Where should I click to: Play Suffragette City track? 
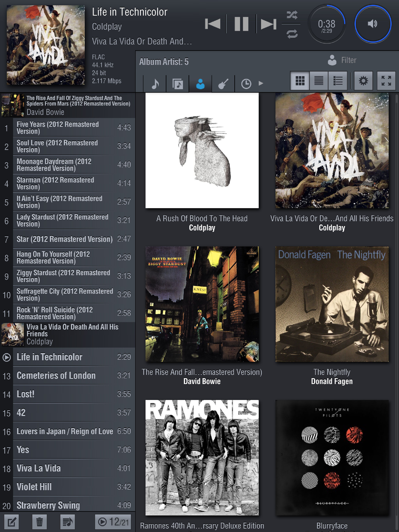coord(67,294)
